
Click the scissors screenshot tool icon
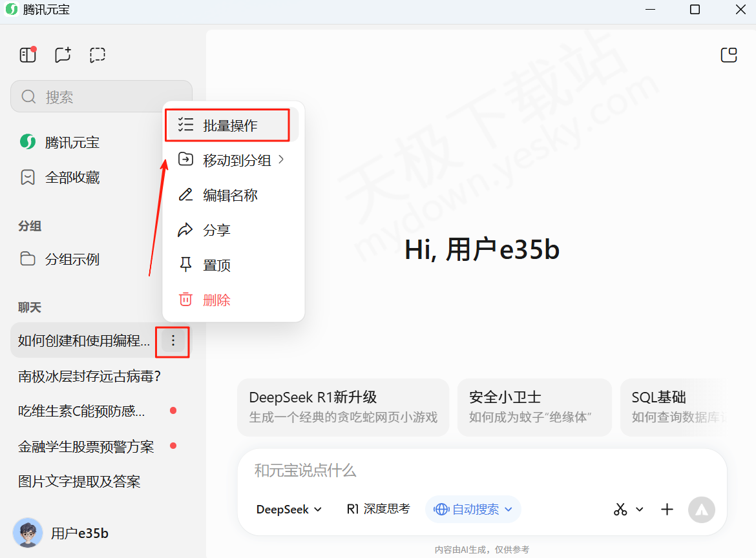pos(620,510)
